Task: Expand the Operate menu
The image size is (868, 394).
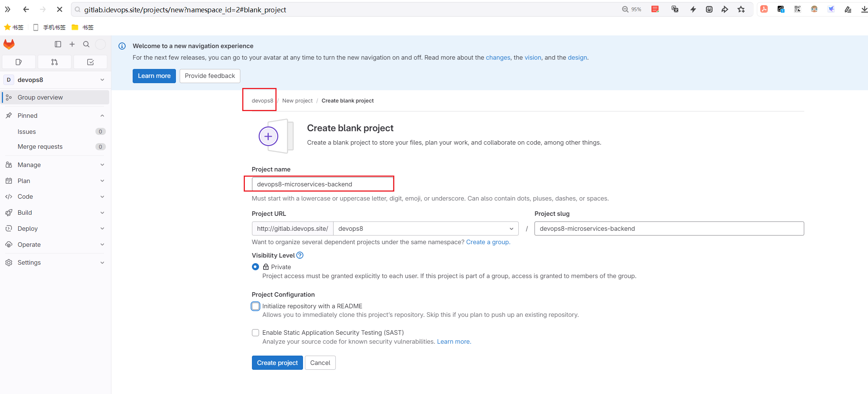Action: (55, 245)
